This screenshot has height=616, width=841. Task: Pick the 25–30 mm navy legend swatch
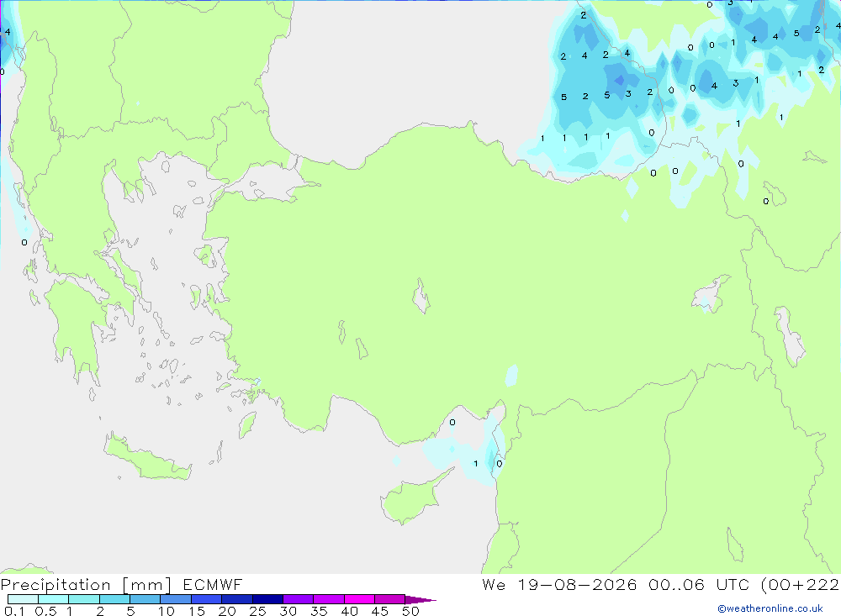coord(267,599)
